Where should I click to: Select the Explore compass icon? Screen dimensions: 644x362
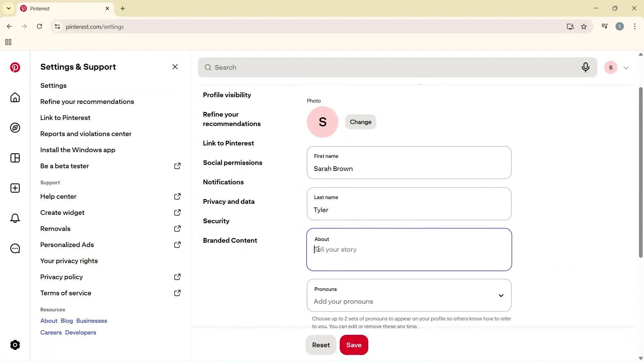pyautogui.click(x=15, y=128)
